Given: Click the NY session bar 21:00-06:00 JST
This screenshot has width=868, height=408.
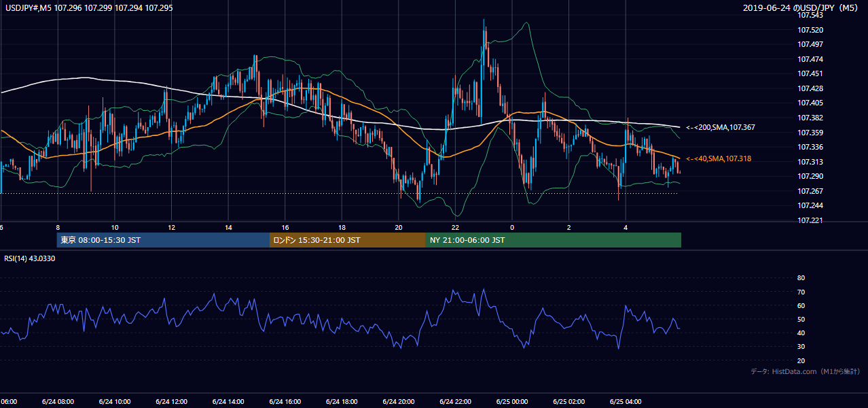Looking at the screenshot, I should point(554,240).
